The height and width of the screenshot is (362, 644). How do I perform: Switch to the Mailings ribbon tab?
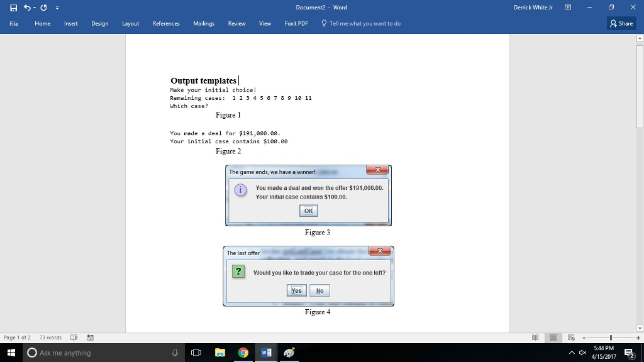click(x=204, y=23)
